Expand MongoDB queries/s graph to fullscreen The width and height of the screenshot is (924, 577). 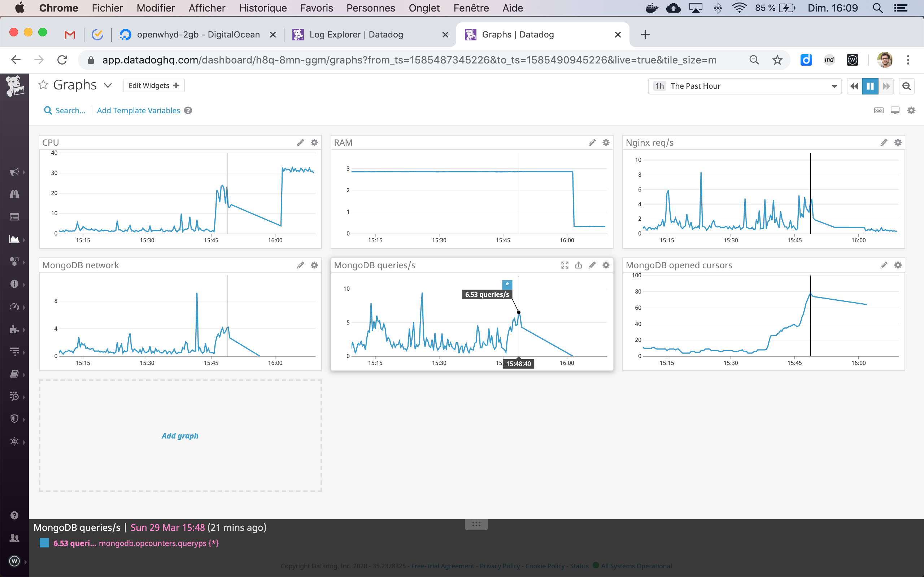565,265
